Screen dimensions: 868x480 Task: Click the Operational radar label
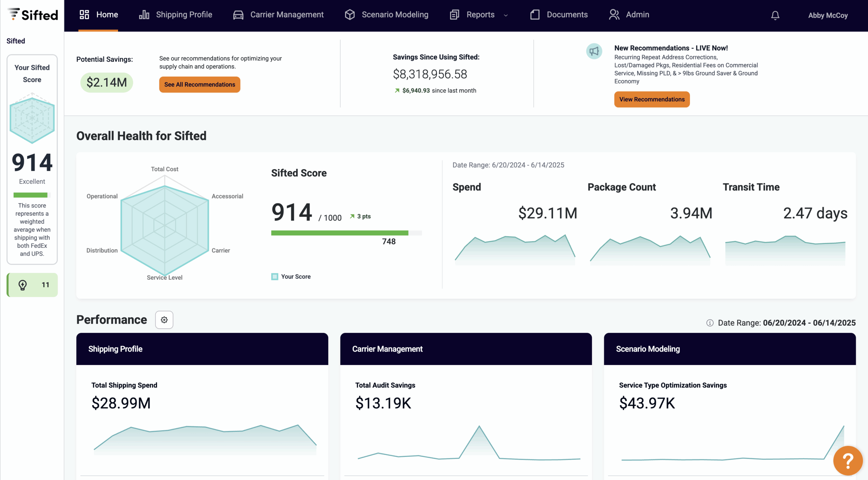102,196
